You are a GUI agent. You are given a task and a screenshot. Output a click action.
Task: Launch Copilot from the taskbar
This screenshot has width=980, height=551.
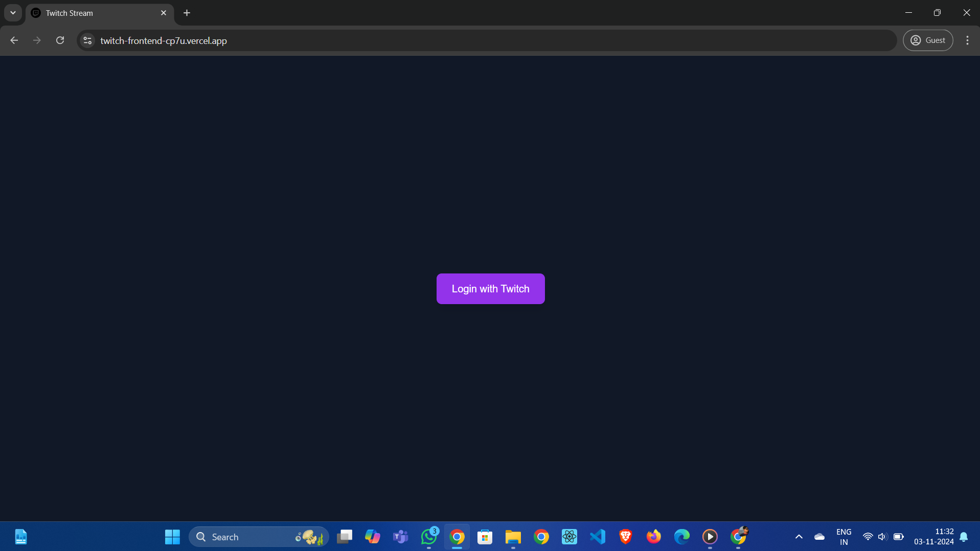(373, 537)
